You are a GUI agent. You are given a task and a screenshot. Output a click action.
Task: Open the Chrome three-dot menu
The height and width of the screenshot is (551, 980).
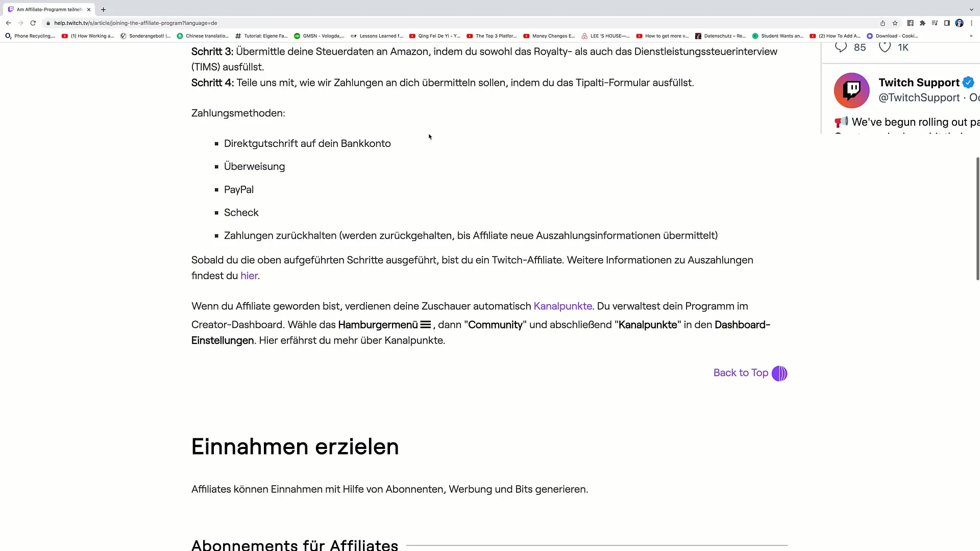(972, 23)
